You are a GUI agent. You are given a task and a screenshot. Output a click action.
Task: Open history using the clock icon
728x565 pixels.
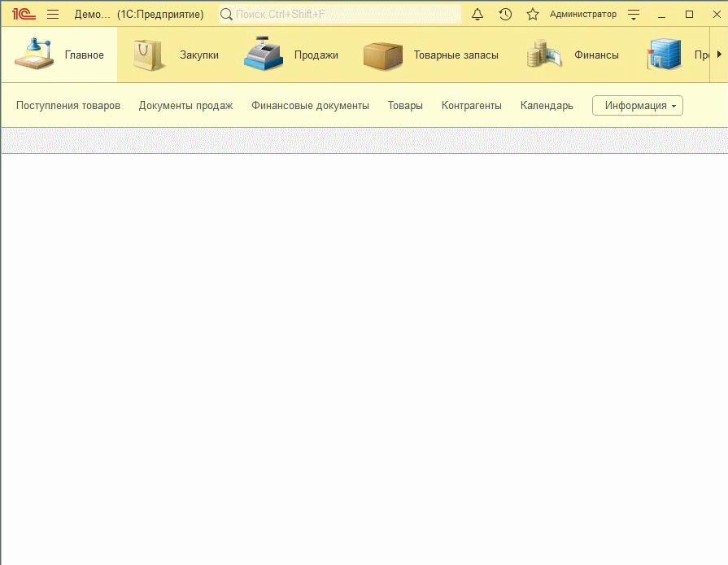point(504,14)
